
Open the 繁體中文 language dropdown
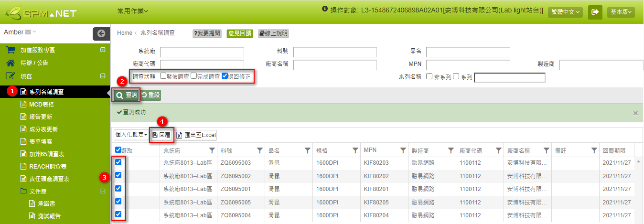pyautogui.click(x=565, y=12)
